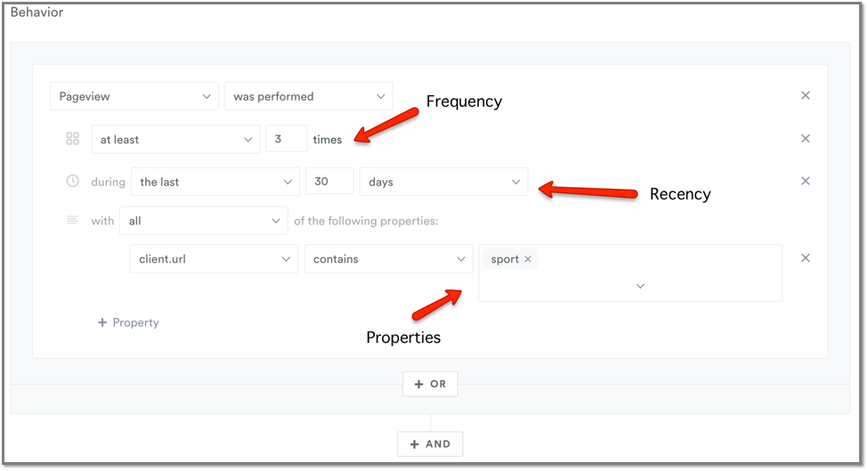The height and width of the screenshot is (471, 868).
Task: Open the client.url property dropdown
Action: (214, 259)
